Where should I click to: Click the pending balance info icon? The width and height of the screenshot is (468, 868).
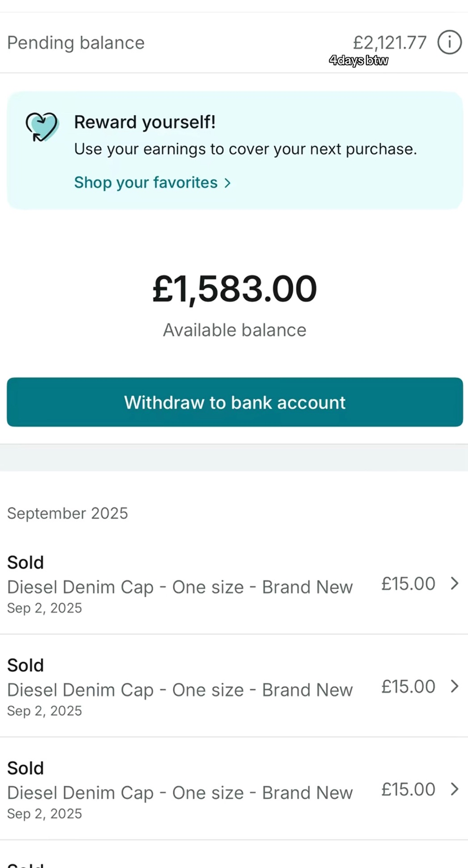tap(449, 43)
